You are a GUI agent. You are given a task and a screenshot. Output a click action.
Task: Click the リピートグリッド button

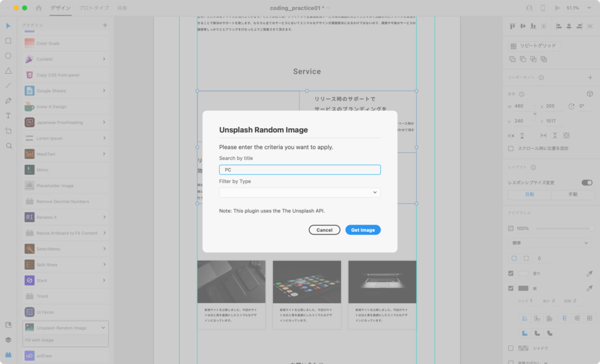(x=534, y=46)
